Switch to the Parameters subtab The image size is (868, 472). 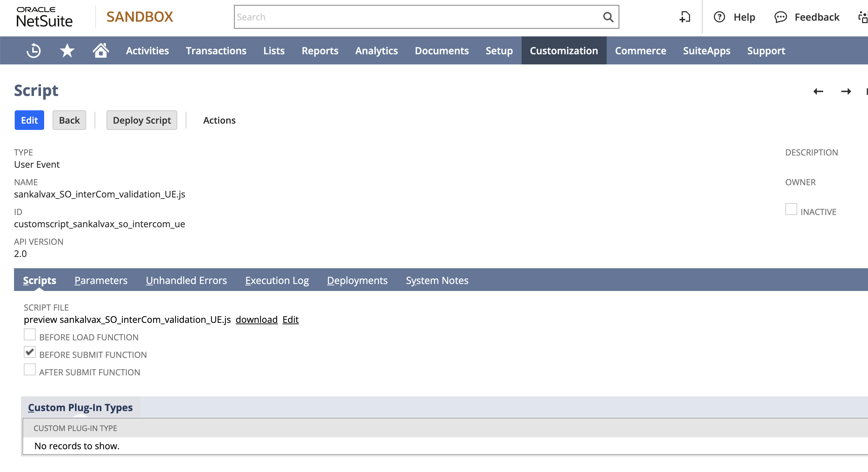point(101,280)
